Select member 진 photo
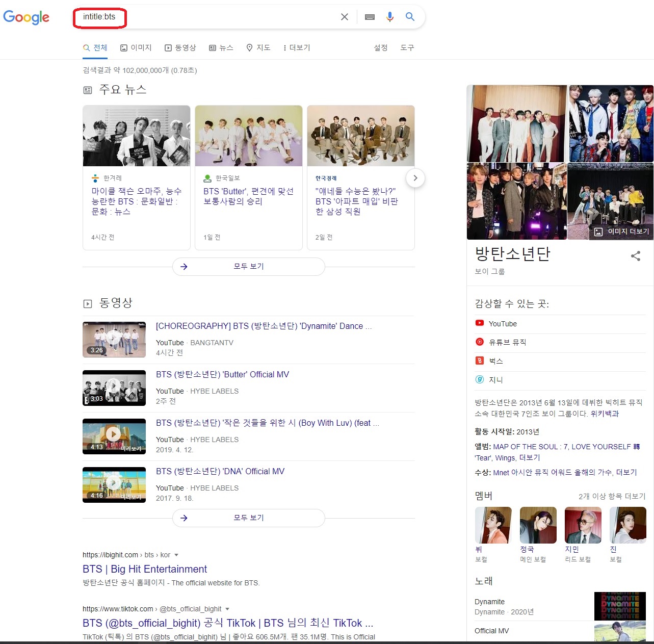The height and width of the screenshot is (644, 654). pyautogui.click(x=627, y=525)
